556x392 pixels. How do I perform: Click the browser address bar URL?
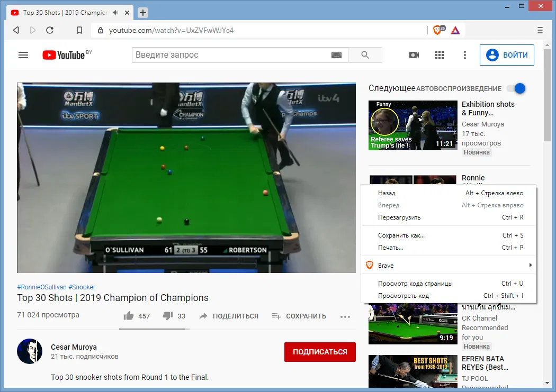[171, 31]
